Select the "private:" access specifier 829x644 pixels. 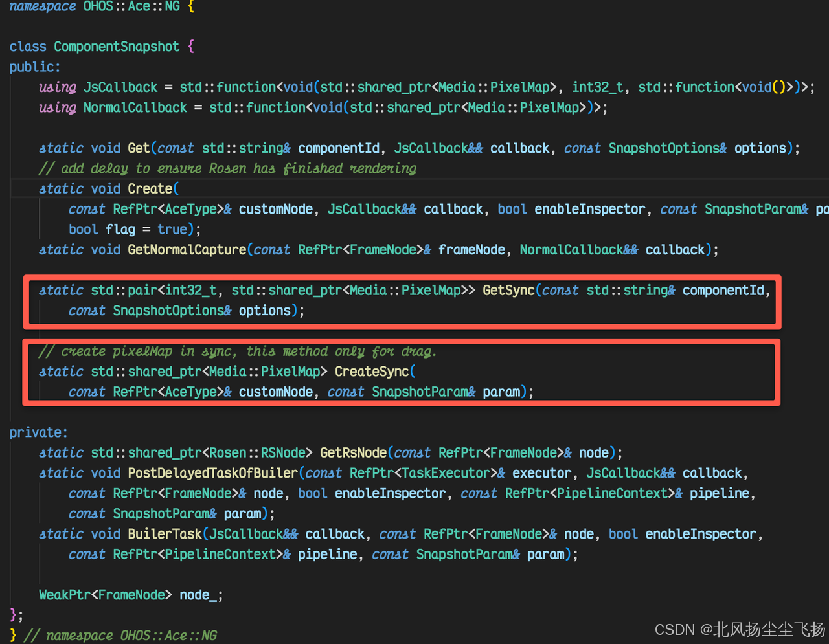38,432
